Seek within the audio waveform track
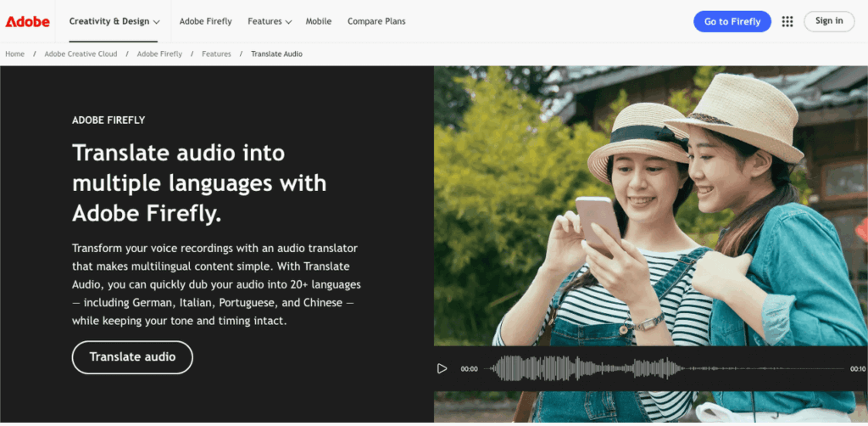Viewport: 868px width, 426px height. (x=665, y=368)
